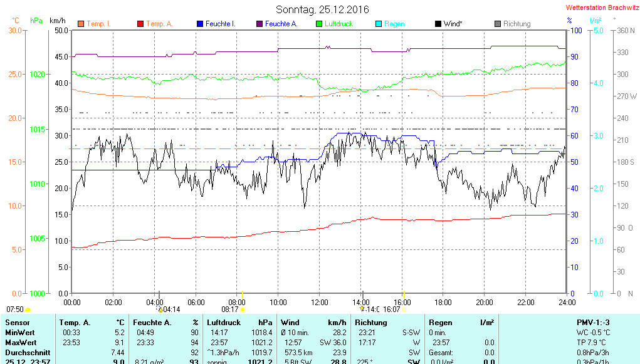Screen dimensions: 640x364
Task: Click the cyan Regen legend swatch
Action: coord(379,24)
